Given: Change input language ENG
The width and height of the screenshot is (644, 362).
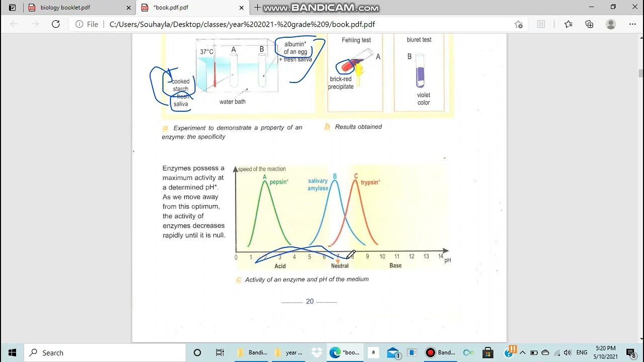Looking at the screenshot, I should pyautogui.click(x=582, y=352).
